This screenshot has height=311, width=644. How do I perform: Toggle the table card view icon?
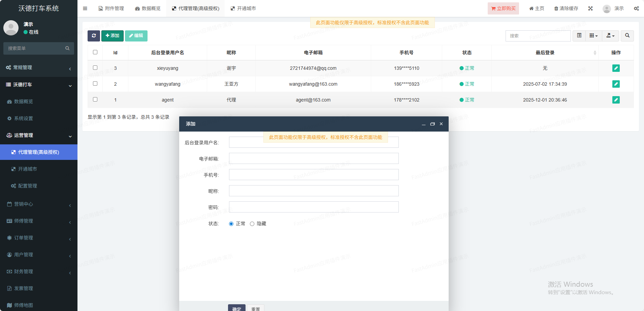[579, 36]
